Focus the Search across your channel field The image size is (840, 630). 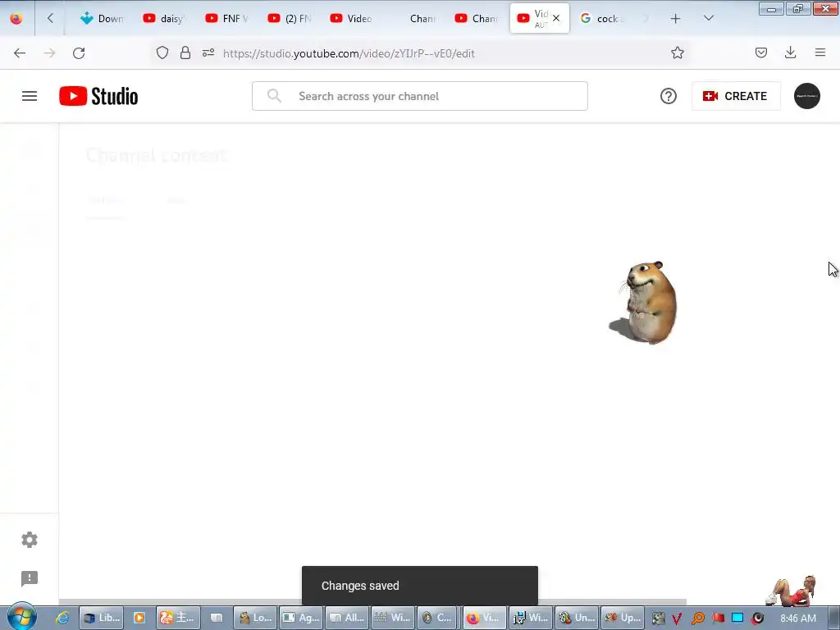[419, 97]
